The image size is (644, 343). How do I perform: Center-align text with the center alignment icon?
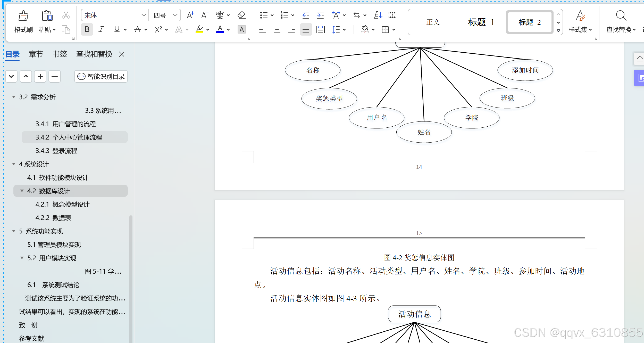pyautogui.click(x=277, y=30)
